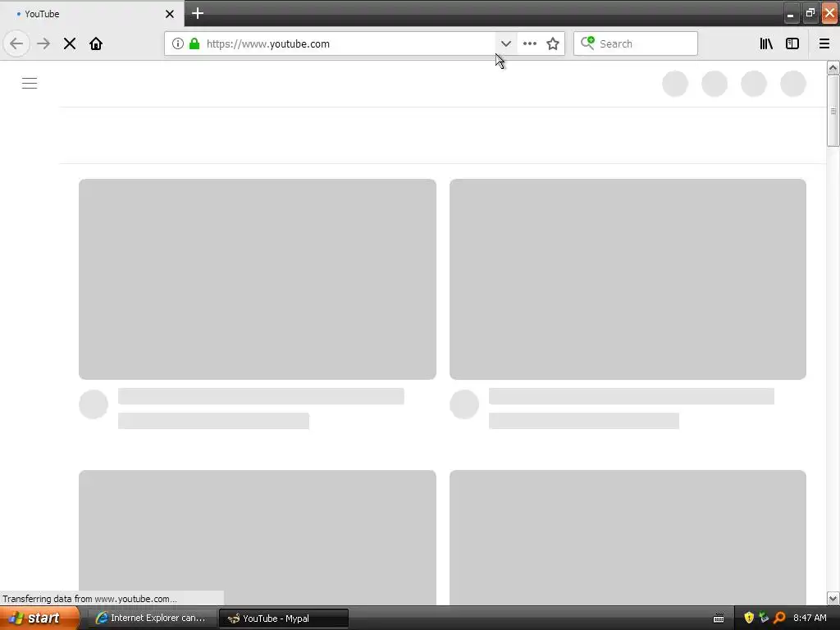Bookmark this page with the star icon
Viewport: 840px width, 630px height.
[553, 43]
